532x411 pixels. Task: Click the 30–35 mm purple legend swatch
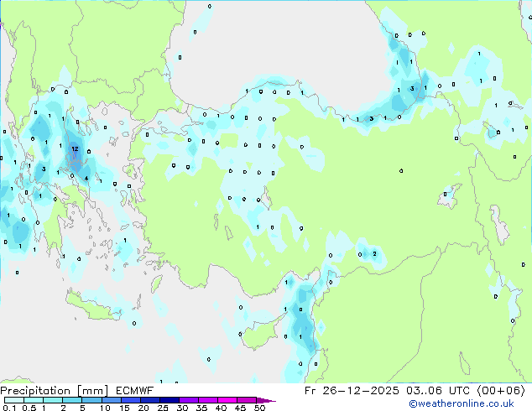[188, 400]
